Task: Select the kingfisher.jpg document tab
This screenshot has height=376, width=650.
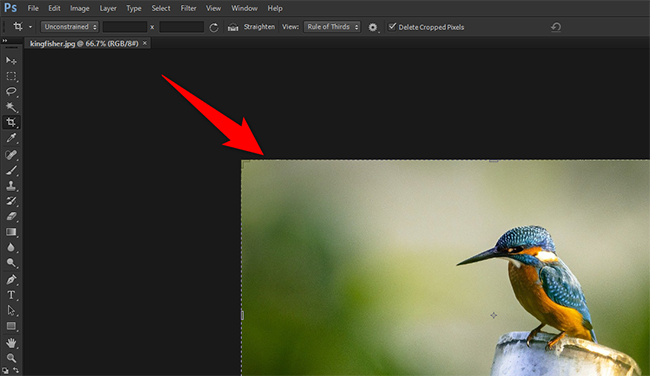Action: [84, 44]
